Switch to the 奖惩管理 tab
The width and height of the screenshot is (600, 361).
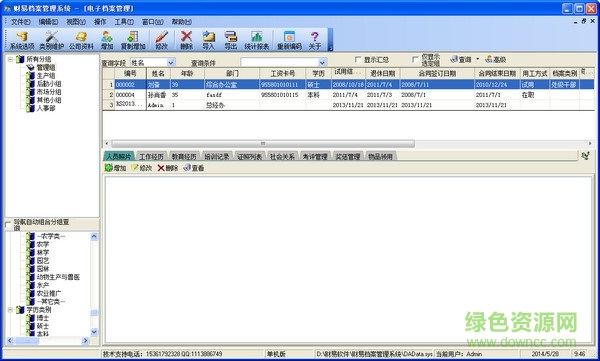pos(348,156)
